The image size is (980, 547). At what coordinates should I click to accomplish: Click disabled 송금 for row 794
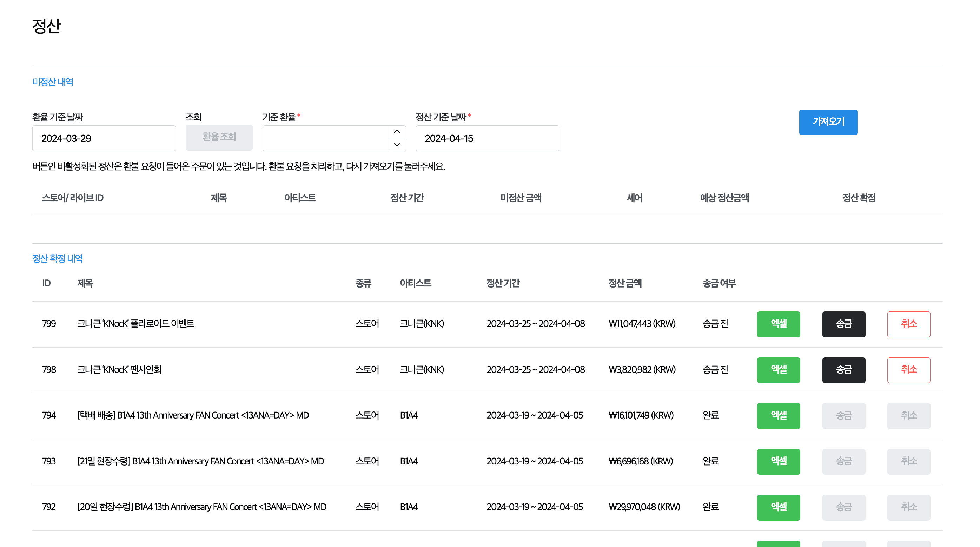point(843,416)
